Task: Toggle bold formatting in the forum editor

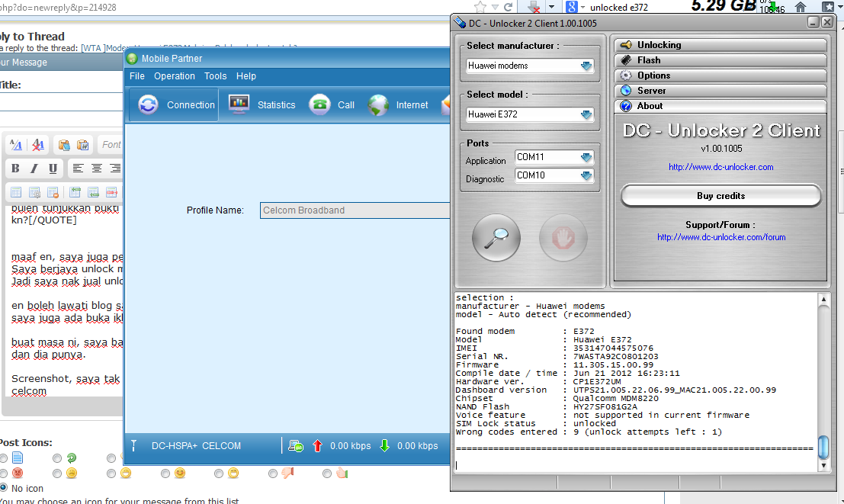Action: pos(15,169)
